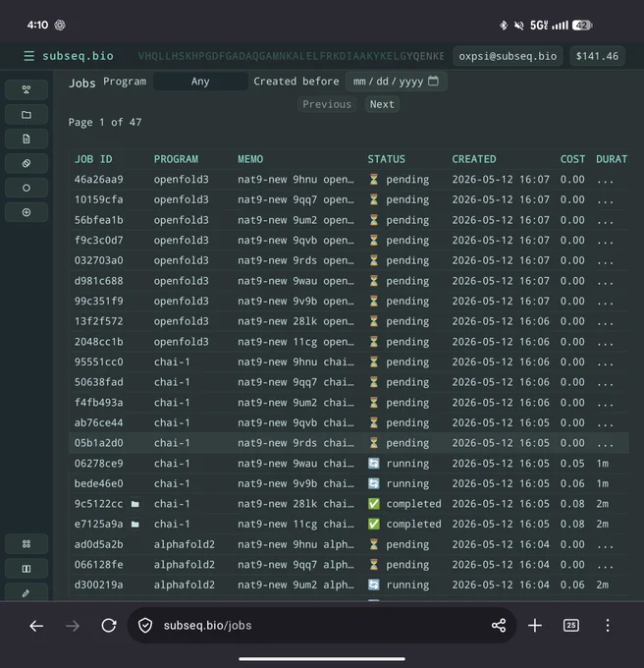
Task: Open job 56bfea1b row
Action: [x=349, y=220]
